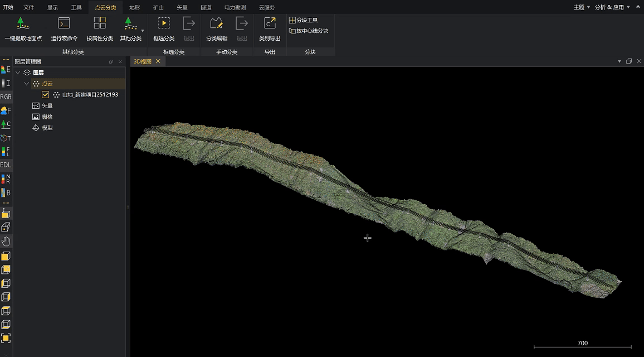
Task: Open the 分类编辑 classification editor
Action: 216,23
